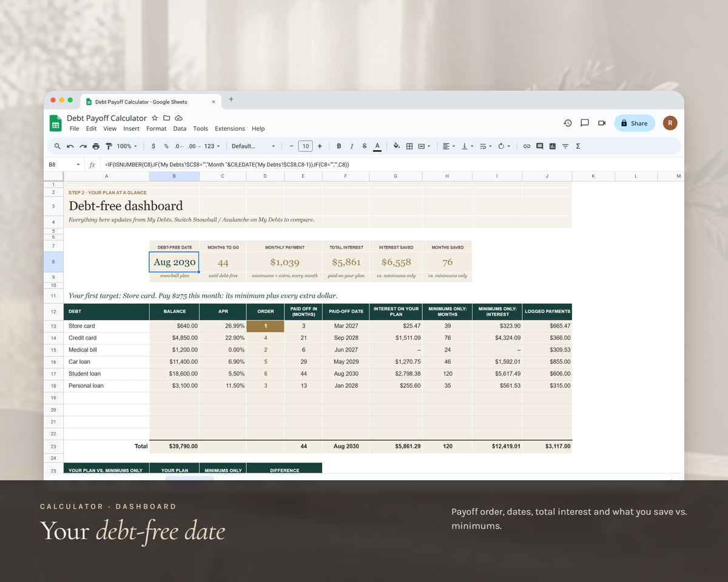Expand the name box B8 dropdown
Screen dimensions: 728x582
tap(78, 165)
